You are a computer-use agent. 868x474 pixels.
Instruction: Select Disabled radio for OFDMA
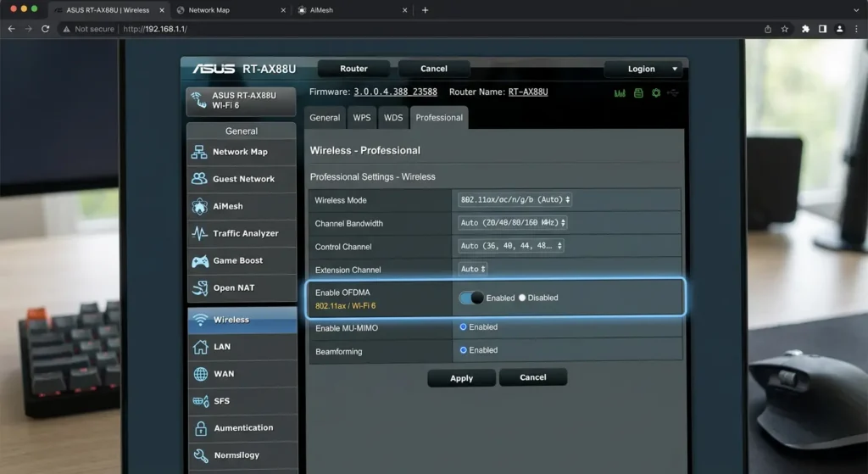click(522, 298)
